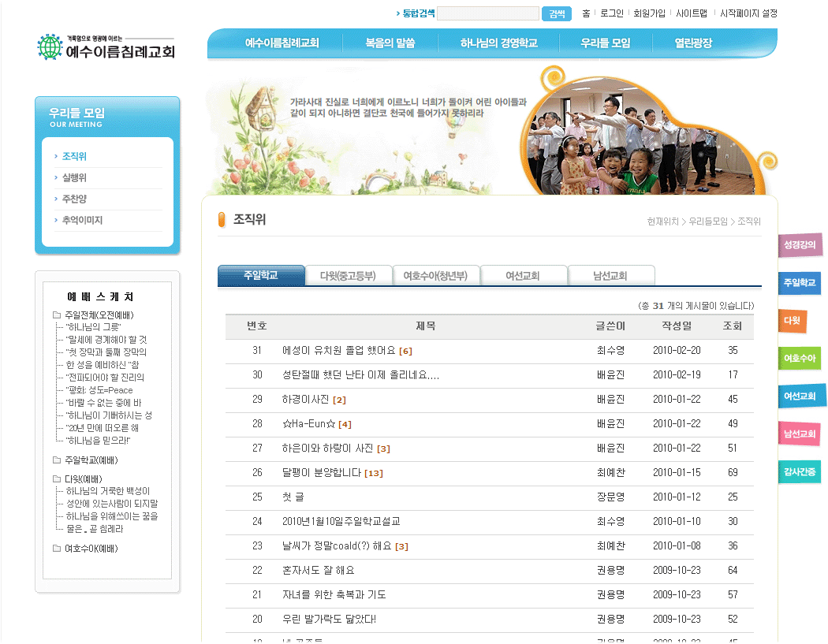Open the 사이트맵 link
The width and height of the screenshot is (828, 644).
692,13
